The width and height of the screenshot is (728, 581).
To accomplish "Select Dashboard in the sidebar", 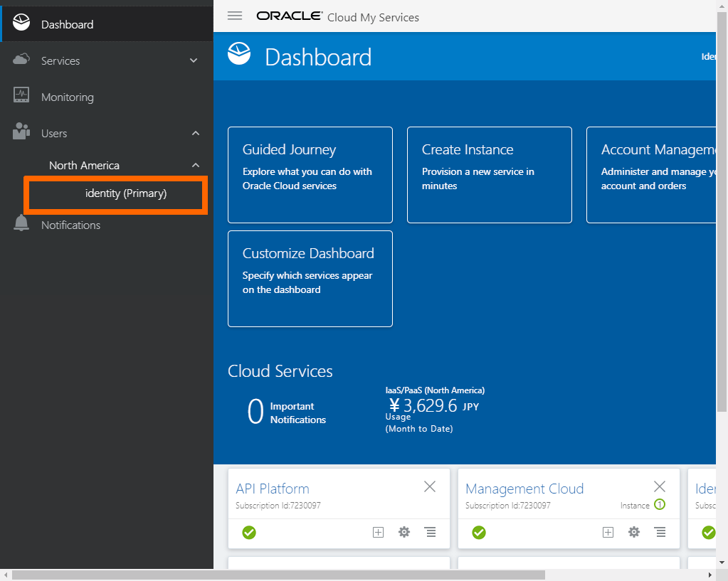I will 107,24.
